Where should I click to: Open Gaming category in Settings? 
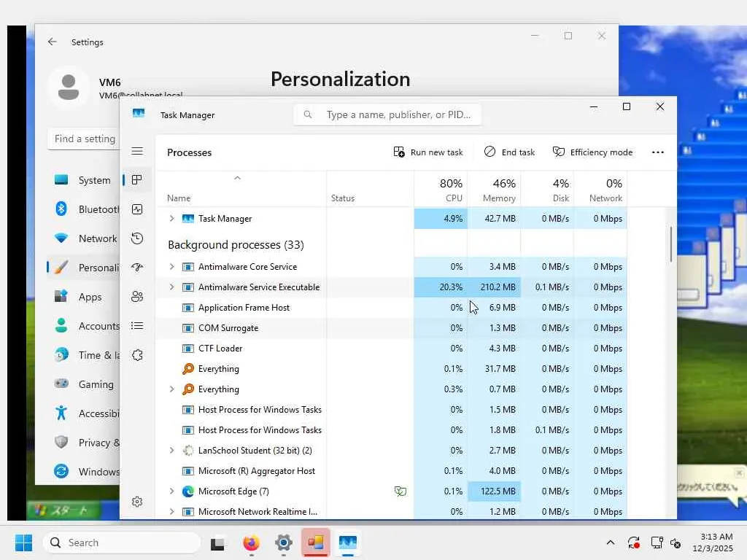(83, 384)
